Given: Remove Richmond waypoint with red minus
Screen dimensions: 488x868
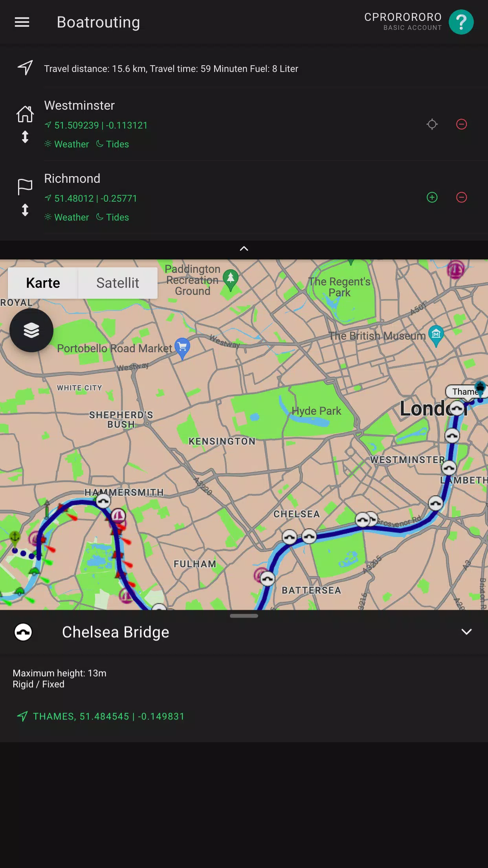Looking at the screenshot, I should [461, 197].
